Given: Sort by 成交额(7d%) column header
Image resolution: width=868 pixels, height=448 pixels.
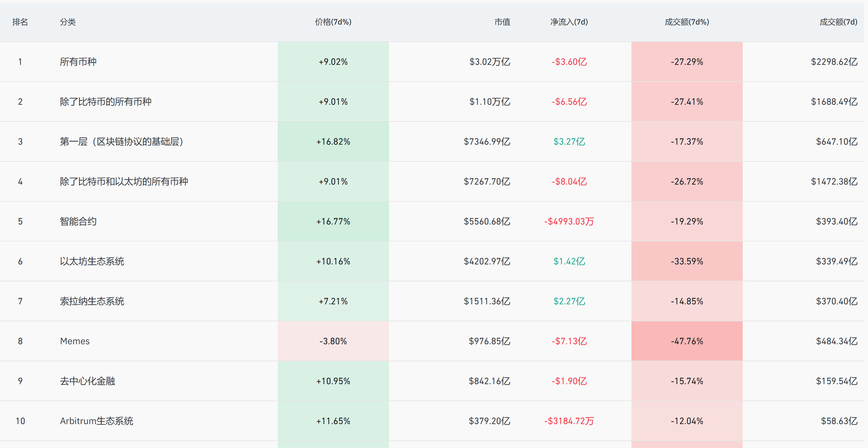Looking at the screenshot, I should coord(687,22).
